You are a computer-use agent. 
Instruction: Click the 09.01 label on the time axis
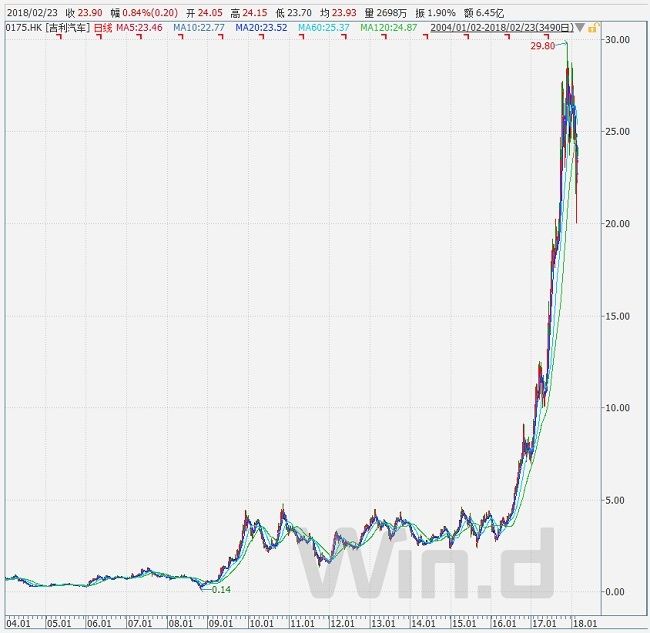click(x=221, y=623)
